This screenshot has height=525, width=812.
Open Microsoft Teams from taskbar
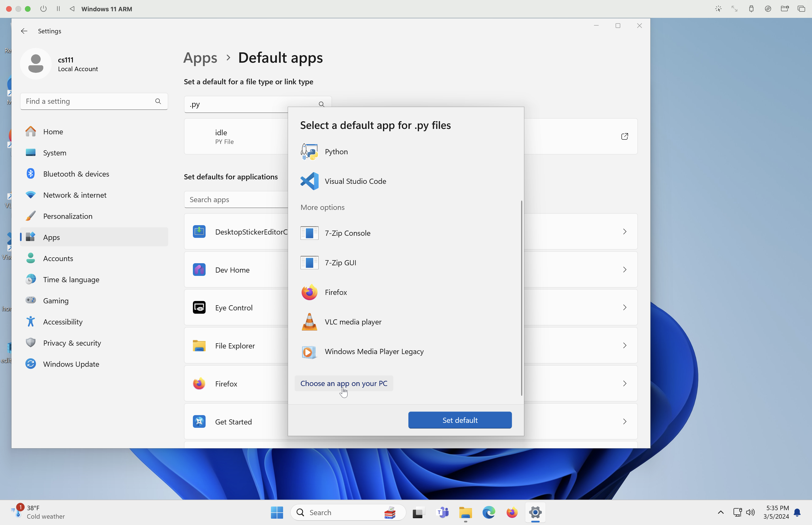pos(443,512)
